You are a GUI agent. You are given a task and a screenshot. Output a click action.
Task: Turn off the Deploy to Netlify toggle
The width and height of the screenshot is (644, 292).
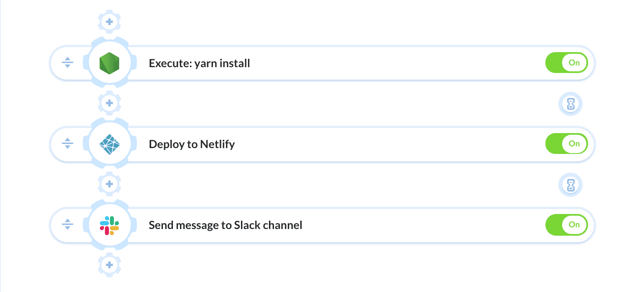(566, 144)
